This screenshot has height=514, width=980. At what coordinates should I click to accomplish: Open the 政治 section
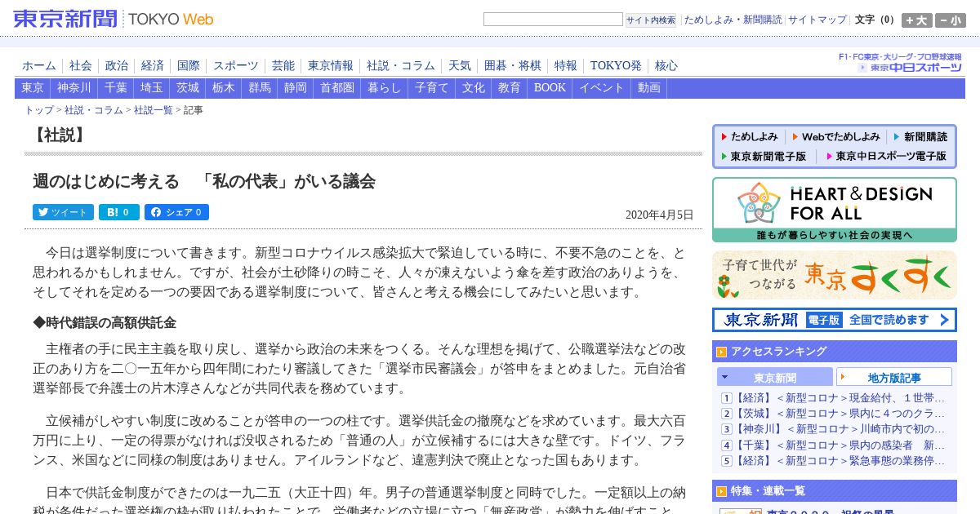(x=117, y=65)
